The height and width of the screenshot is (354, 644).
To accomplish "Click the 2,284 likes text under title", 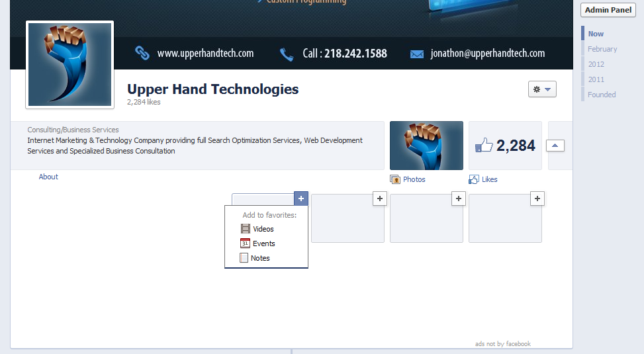I will [x=144, y=102].
